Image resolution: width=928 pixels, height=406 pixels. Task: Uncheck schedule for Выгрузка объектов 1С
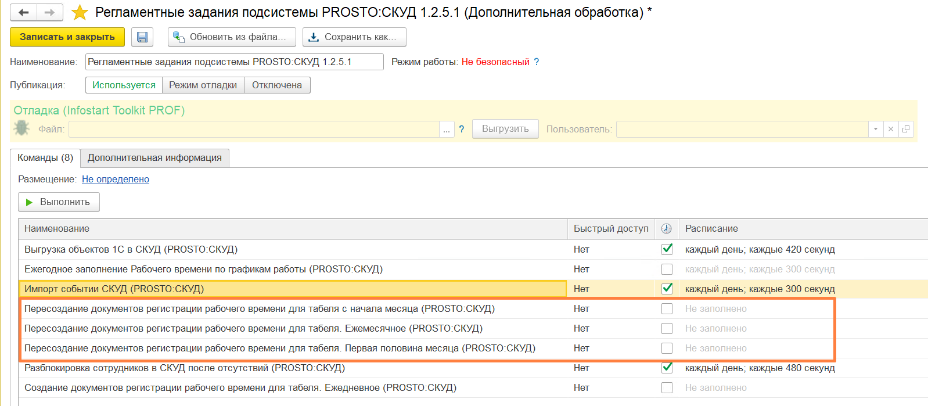pyautogui.click(x=667, y=249)
